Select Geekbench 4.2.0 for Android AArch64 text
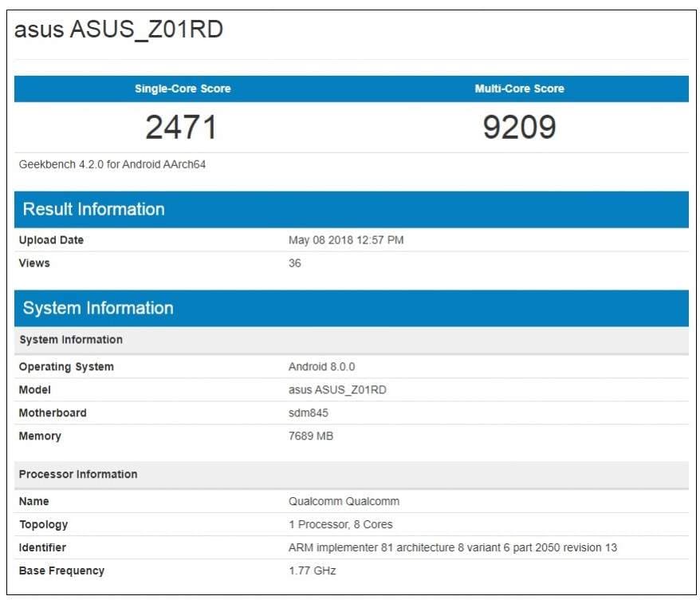The image size is (700, 600). pos(112,164)
